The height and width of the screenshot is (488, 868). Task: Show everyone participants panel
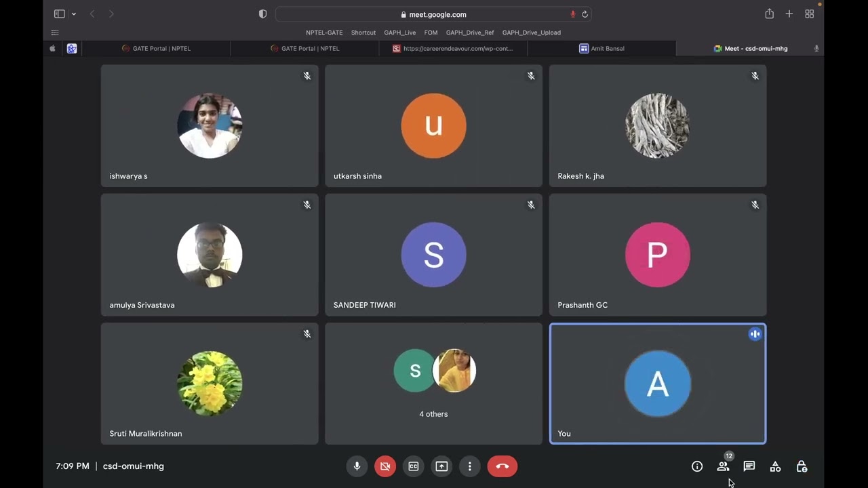(x=723, y=466)
